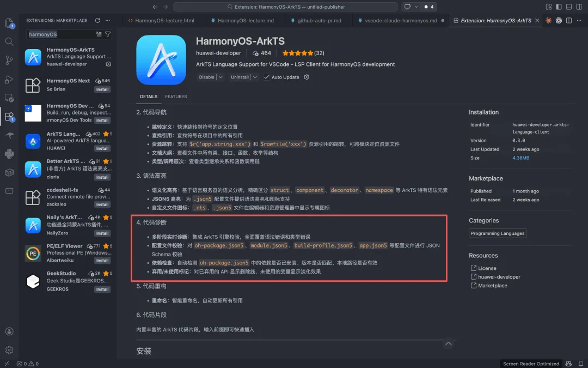Install the PE/ELF Viewer extension

coord(102,260)
